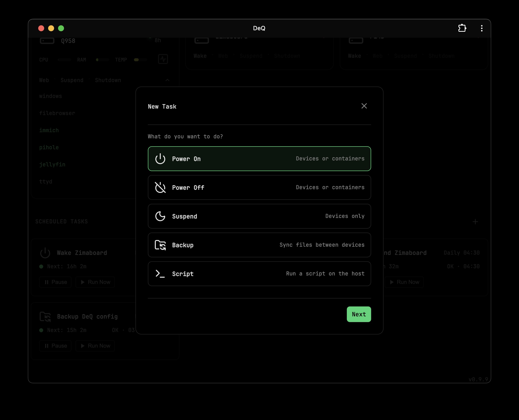Image resolution: width=519 pixels, height=420 pixels.
Task: Click the backup icon beside Backup DeQ config
Action: [x=45, y=317]
